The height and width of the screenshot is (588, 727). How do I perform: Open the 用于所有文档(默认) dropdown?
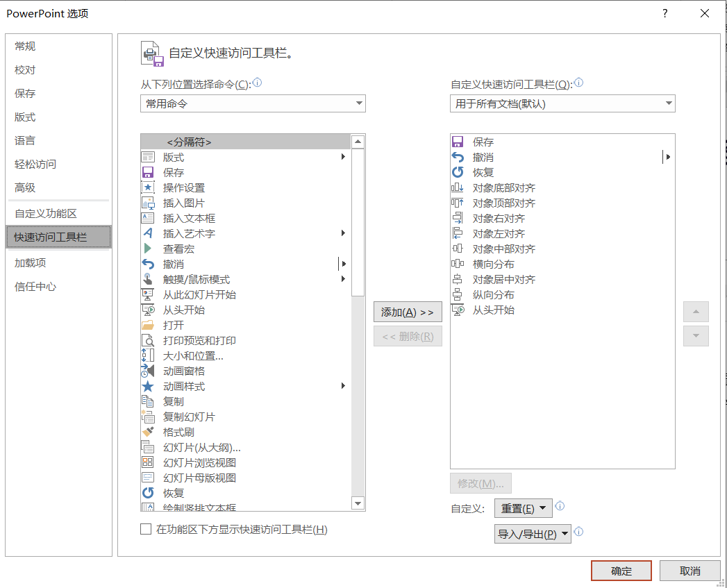[562, 103]
